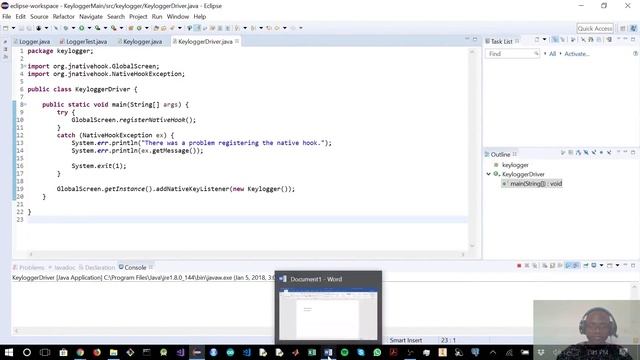
Task: Click the Activate link in Task List
Action: click(577, 54)
